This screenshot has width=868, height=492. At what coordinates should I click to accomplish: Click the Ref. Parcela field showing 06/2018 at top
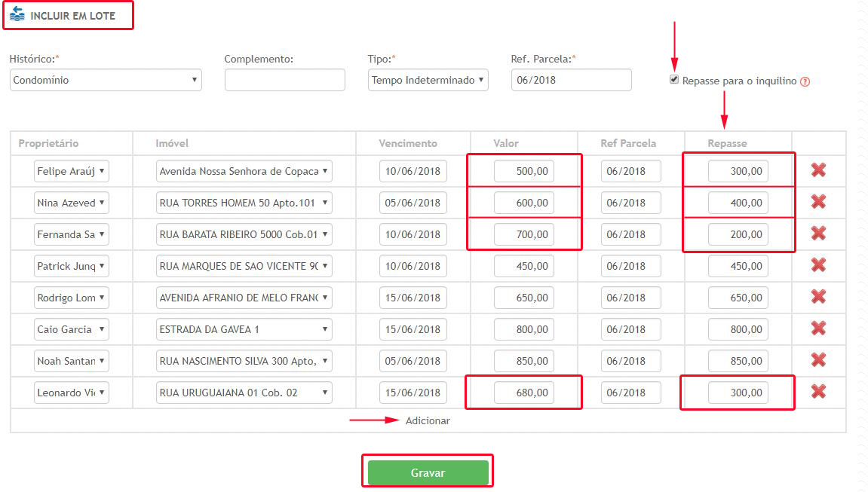click(x=571, y=80)
